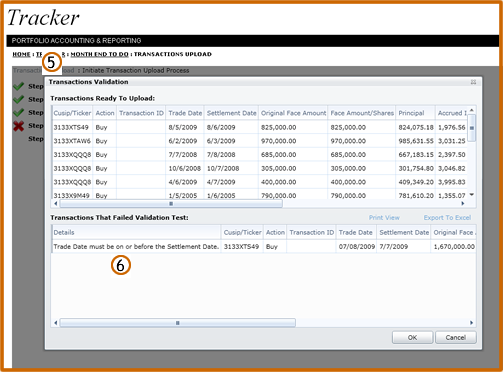Sort upper table by Transaction ID header
Screen dimensions: 503x372
(x=141, y=113)
